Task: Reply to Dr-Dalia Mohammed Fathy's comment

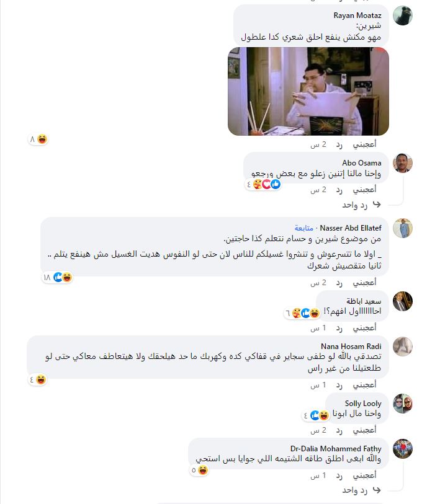Action: (339, 475)
